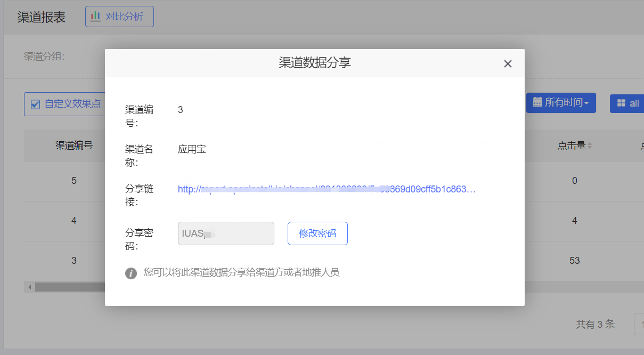Click the share password input field

pyautogui.click(x=226, y=233)
